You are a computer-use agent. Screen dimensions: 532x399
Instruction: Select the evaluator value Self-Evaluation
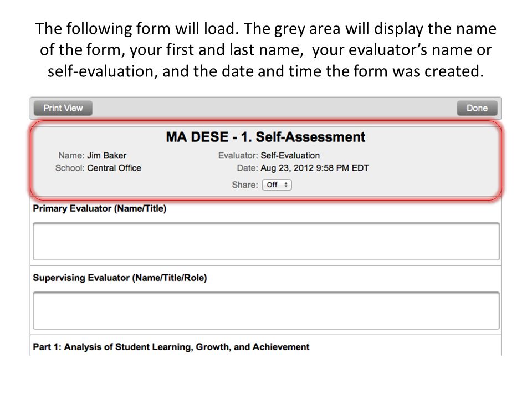[290, 156]
